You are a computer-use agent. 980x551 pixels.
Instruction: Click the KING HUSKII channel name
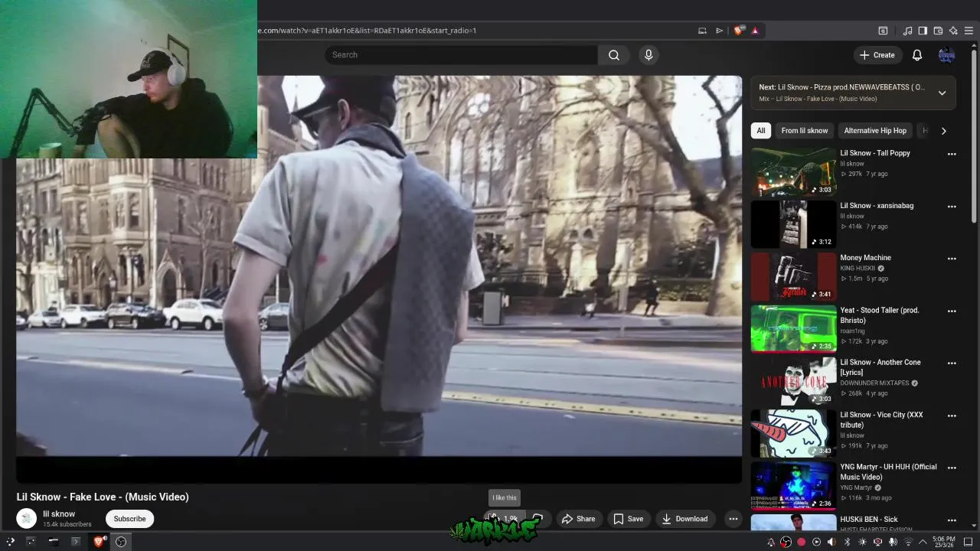click(x=857, y=269)
